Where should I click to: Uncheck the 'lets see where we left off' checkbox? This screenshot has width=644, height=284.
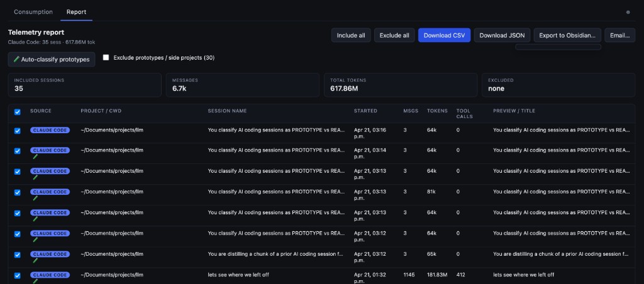18,275
